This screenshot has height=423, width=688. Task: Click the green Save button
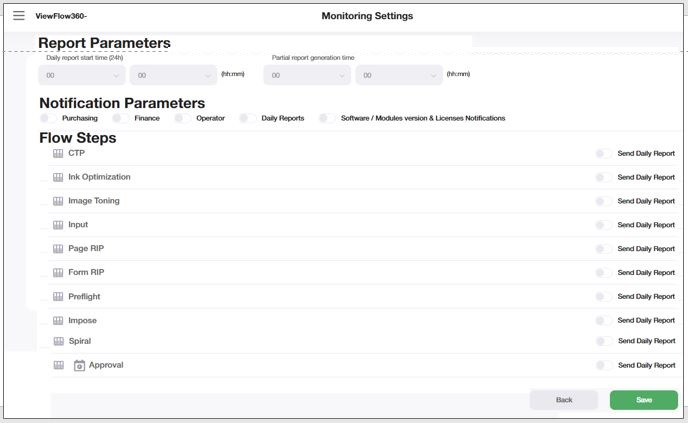point(644,400)
